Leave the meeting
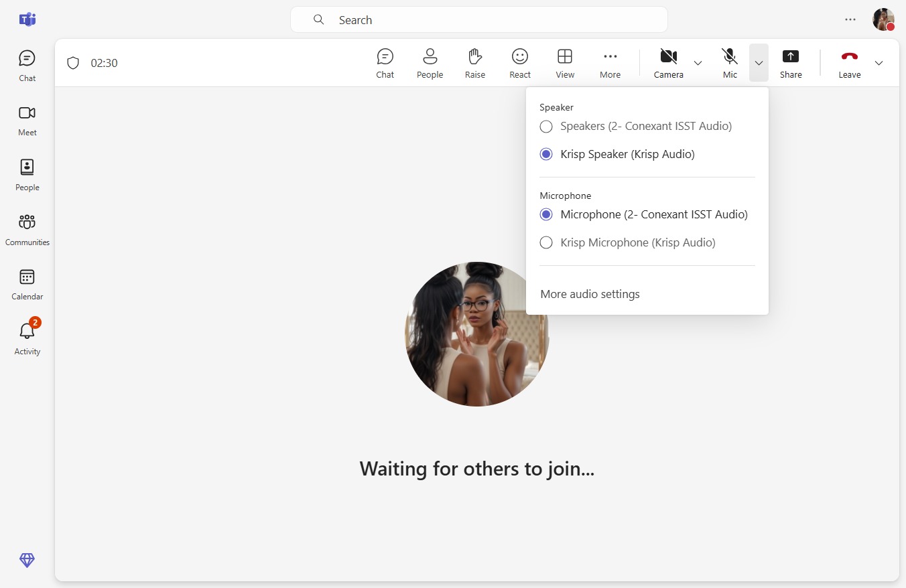 pyautogui.click(x=850, y=64)
